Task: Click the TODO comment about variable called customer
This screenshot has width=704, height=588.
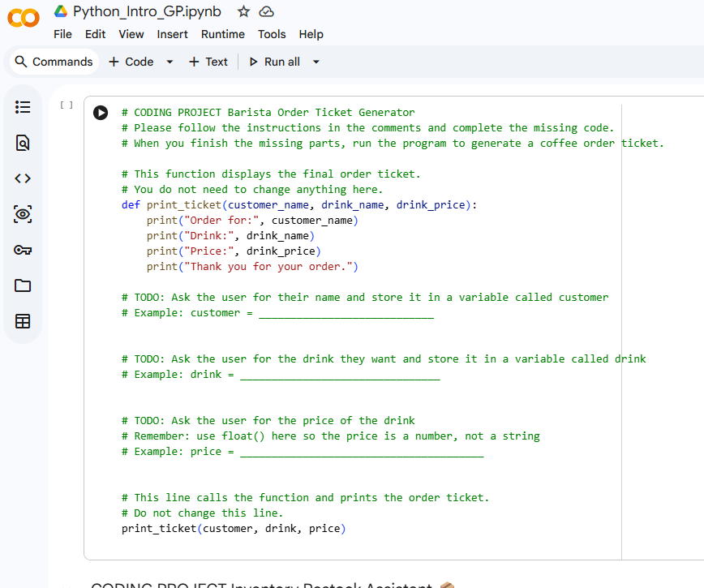Action: tap(365, 298)
